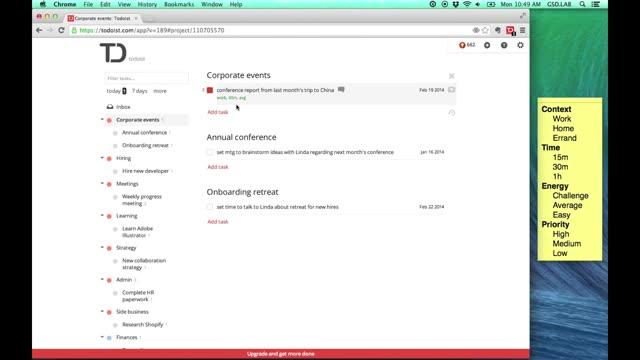Viewport: 640px width, 360px height.
Task: Open the settings gear icon
Action: [520, 45]
